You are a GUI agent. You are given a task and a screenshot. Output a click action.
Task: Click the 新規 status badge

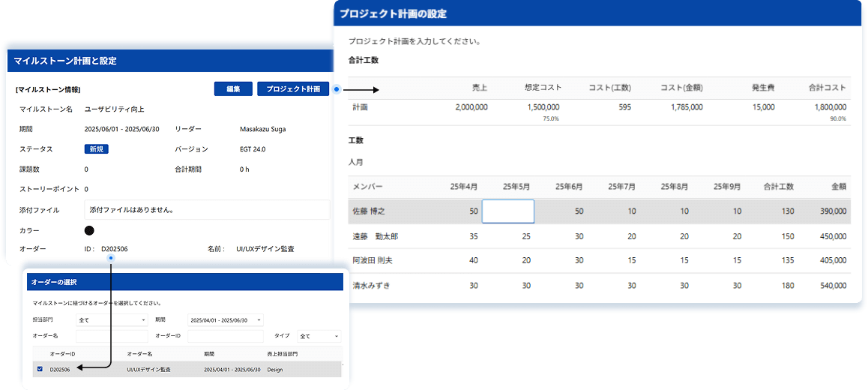[97, 149]
